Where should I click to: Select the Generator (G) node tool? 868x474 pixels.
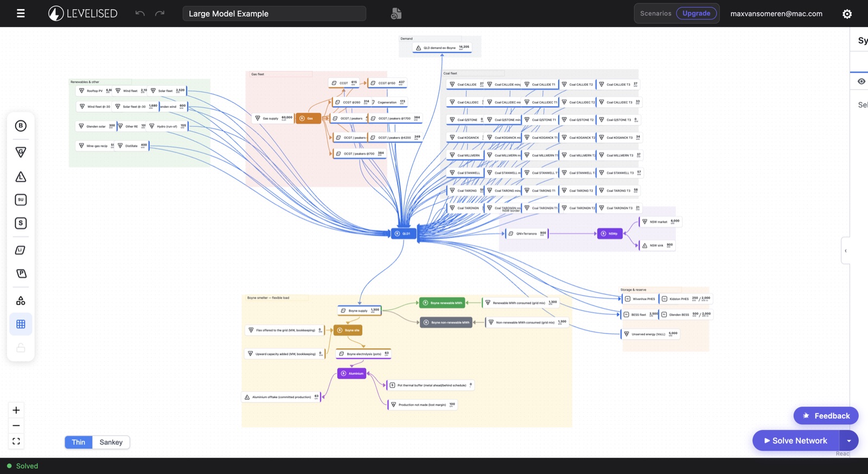(21, 152)
